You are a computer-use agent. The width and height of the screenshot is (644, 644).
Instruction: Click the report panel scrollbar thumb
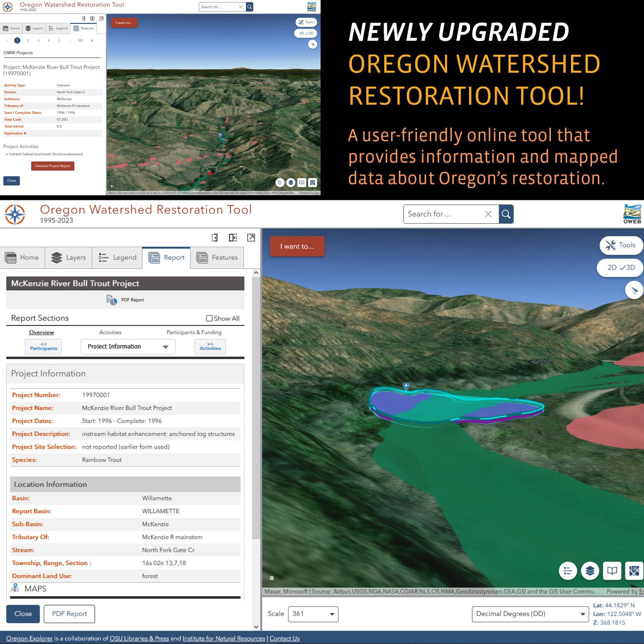(x=256, y=408)
